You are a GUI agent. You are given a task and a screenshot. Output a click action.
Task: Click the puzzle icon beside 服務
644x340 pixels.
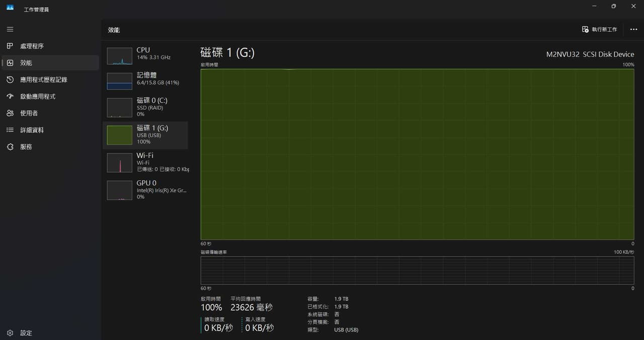(10, 147)
